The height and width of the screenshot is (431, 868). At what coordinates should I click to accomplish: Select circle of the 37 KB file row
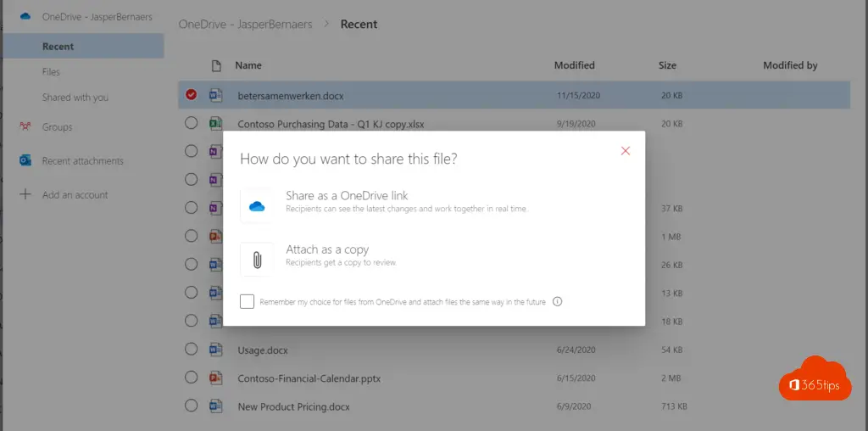pyautogui.click(x=191, y=208)
